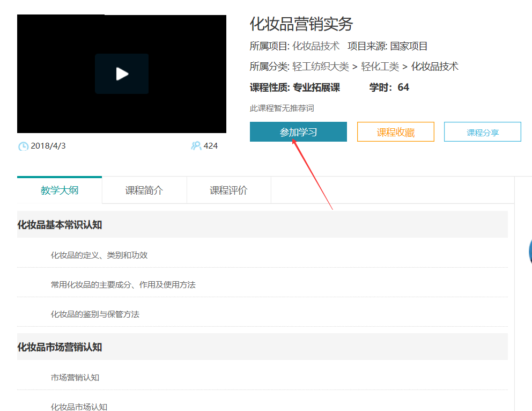
Task: Open lesson 化妆品的定义、类别和功效
Action: point(99,255)
